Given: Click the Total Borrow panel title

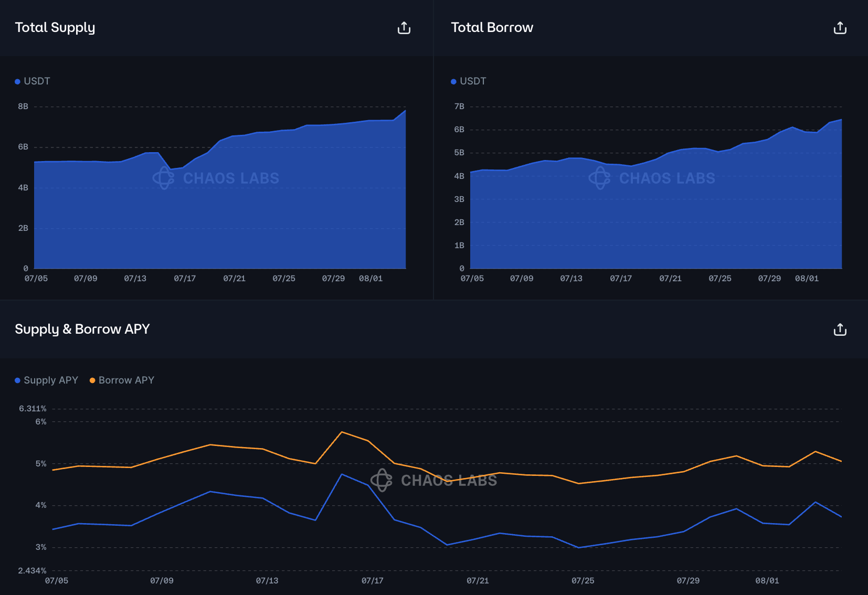Looking at the screenshot, I should [x=492, y=27].
